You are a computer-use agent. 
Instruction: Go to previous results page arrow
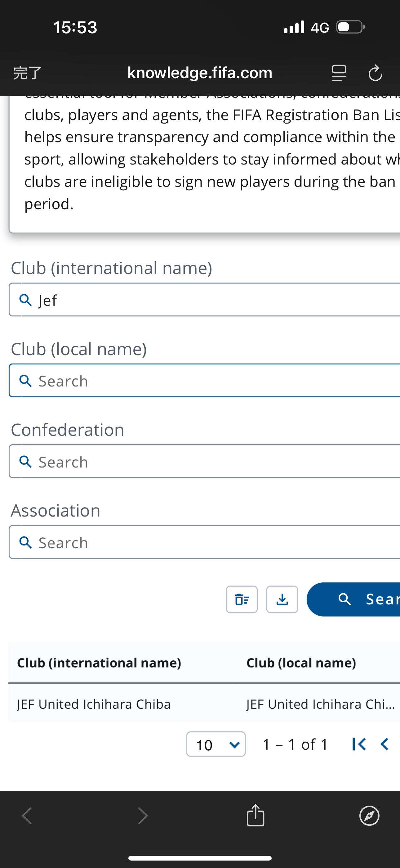point(384,744)
